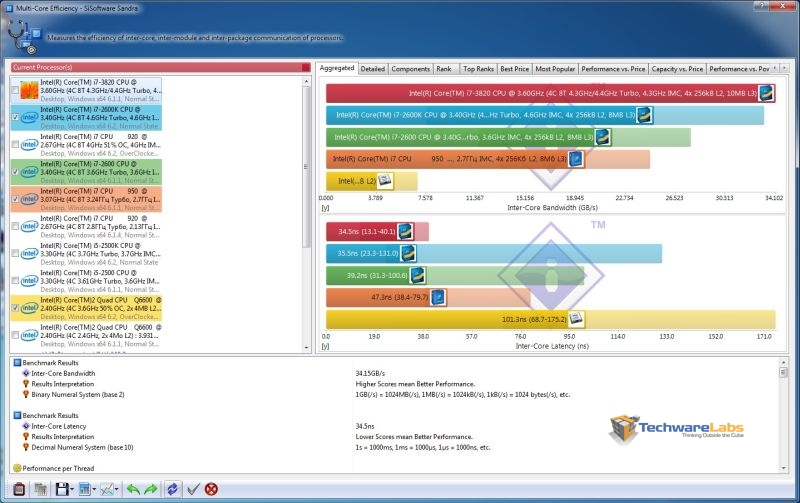Uncheck the orange i7 950 CPU checkbox
The width and height of the screenshot is (800, 503).
click(x=15, y=199)
